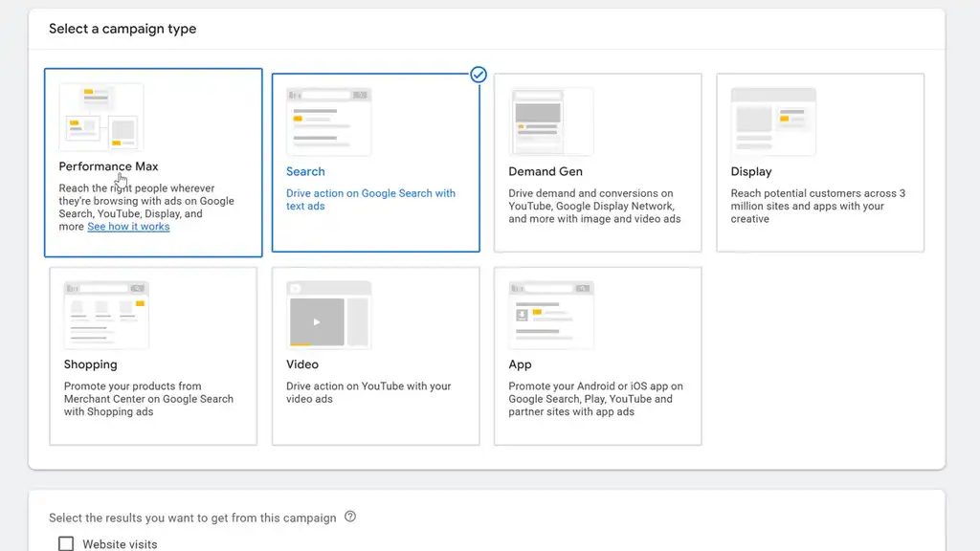
Task: Open help icon beside campaign results heading
Action: coord(350,517)
